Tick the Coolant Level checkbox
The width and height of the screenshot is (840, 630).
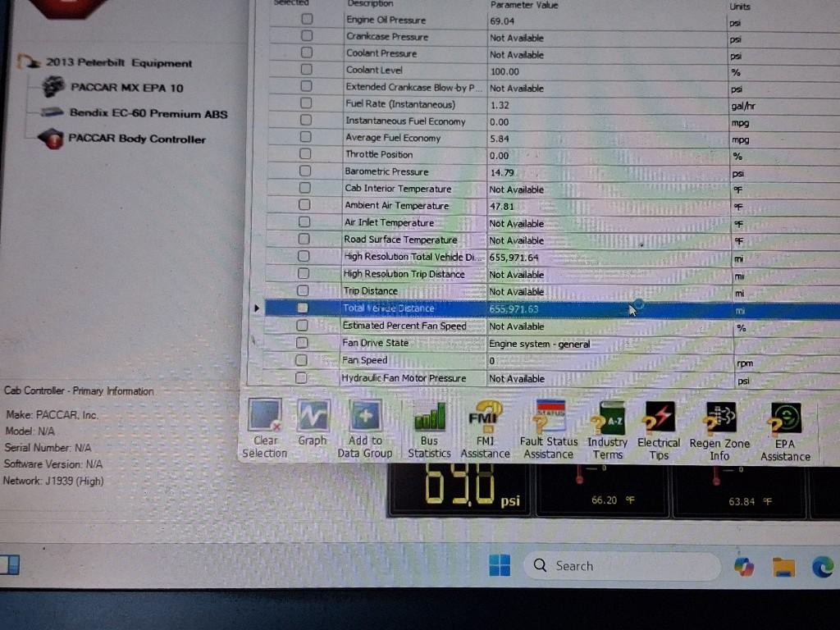[307, 71]
